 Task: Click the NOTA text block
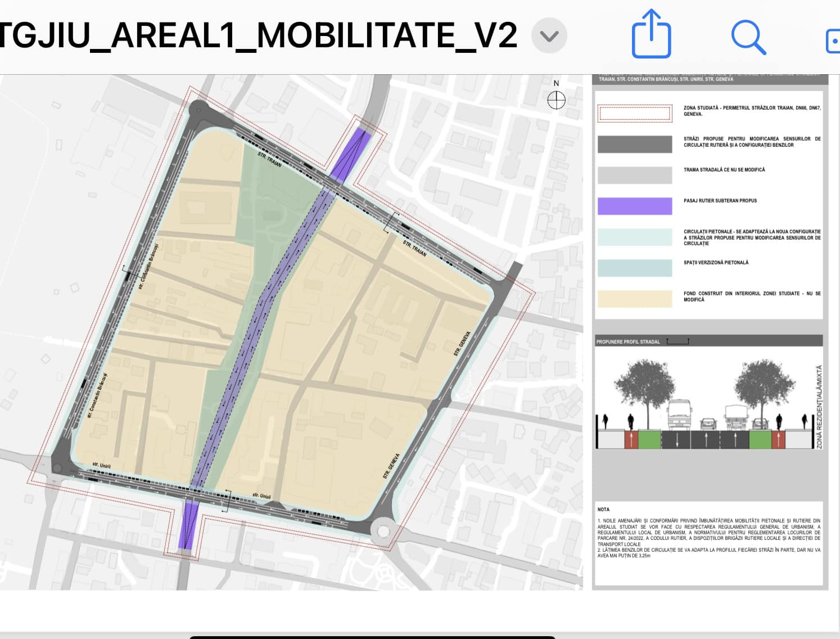708,533
